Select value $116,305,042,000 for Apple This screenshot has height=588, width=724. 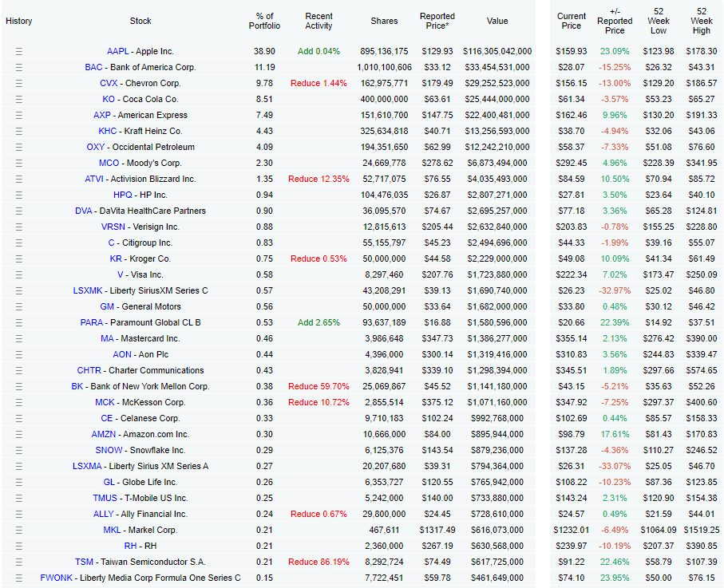pos(497,51)
